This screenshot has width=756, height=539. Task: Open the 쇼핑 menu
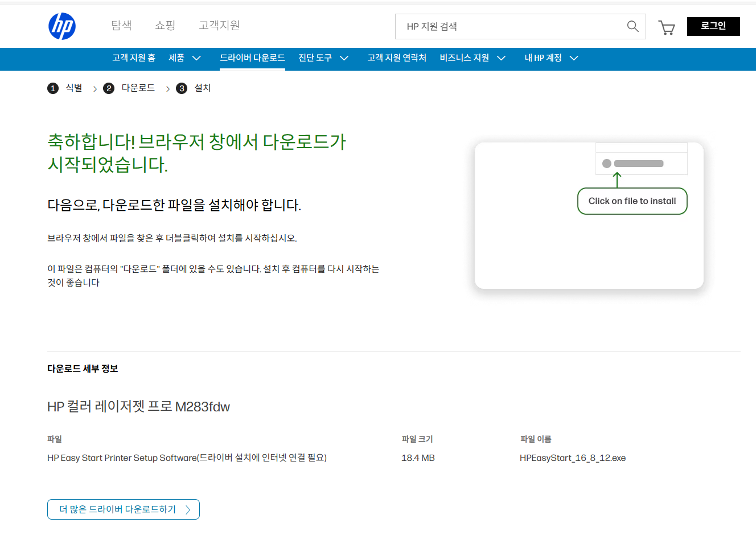click(165, 26)
